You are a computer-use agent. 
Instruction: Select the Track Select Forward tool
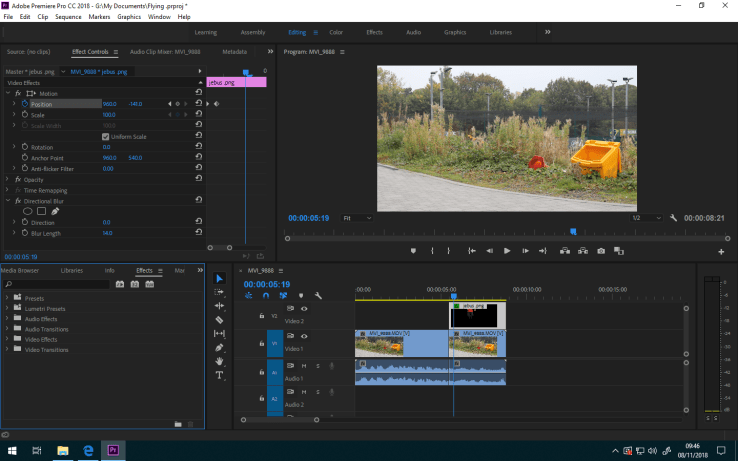[220, 292]
